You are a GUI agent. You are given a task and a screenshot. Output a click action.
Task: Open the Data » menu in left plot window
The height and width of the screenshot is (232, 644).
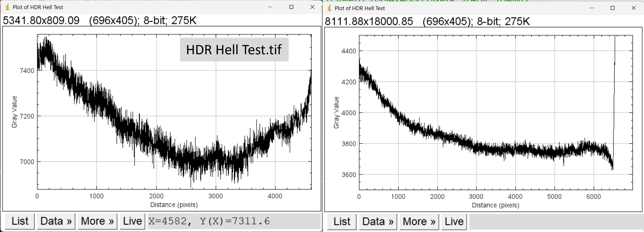tap(56, 221)
